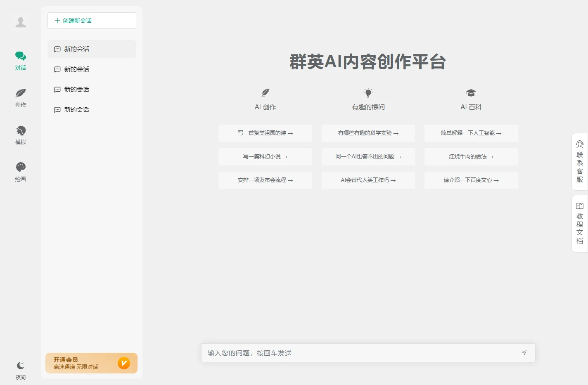Viewport: 588px width, 385px height.
Task: Open the user avatar profile icon
Action: tap(21, 22)
